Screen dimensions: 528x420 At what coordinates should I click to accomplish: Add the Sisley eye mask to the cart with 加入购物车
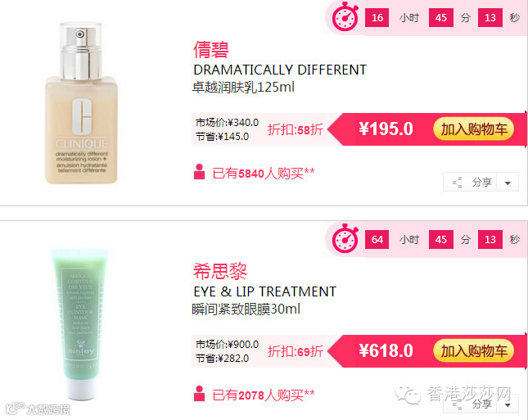click(473, 351)
